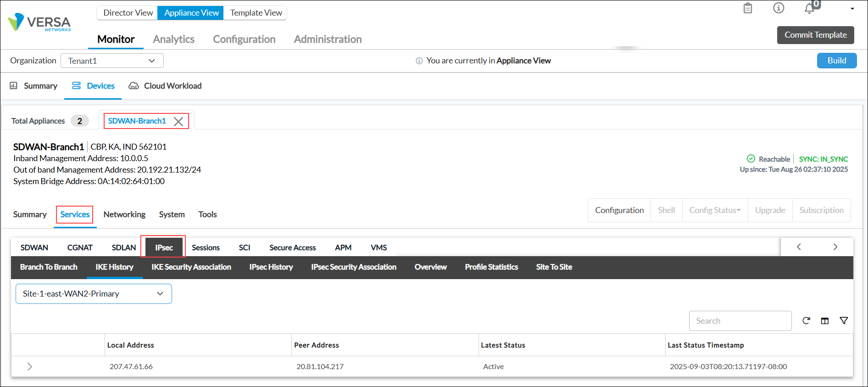Open the column chooser icon
The image size is (868, 387).
pos(825,321)
